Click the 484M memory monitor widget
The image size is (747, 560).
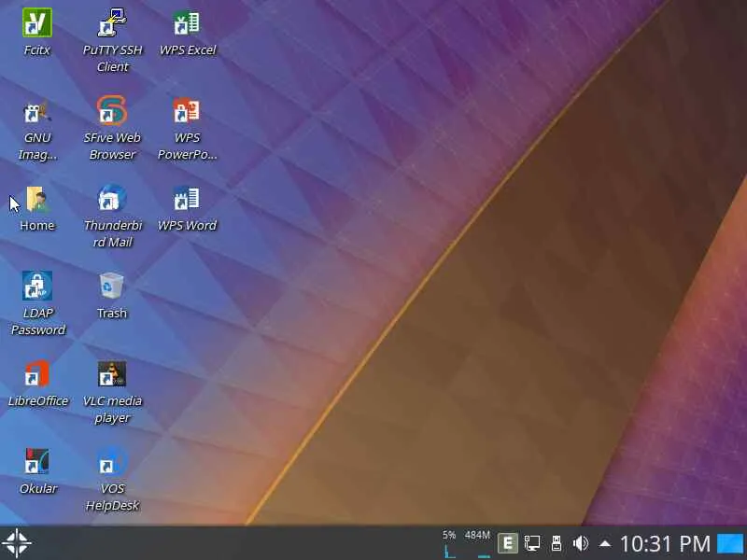tap(477, 543)
